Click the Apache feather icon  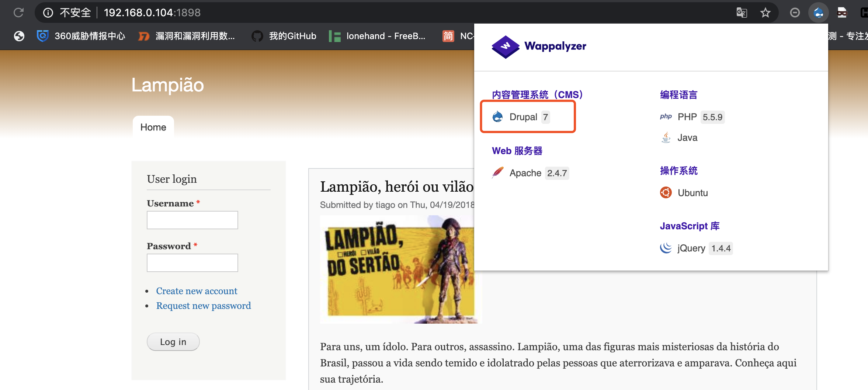click(x=498, y=173)
